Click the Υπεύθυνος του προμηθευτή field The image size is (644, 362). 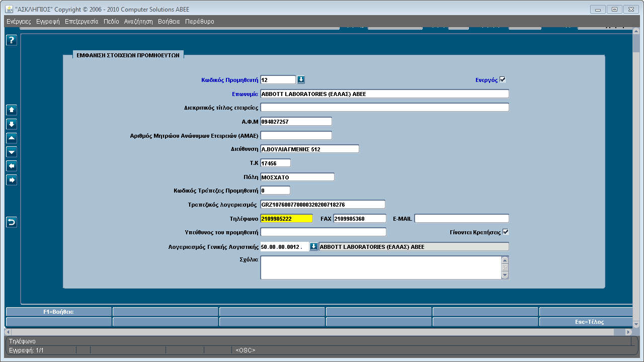click(323, 232)
